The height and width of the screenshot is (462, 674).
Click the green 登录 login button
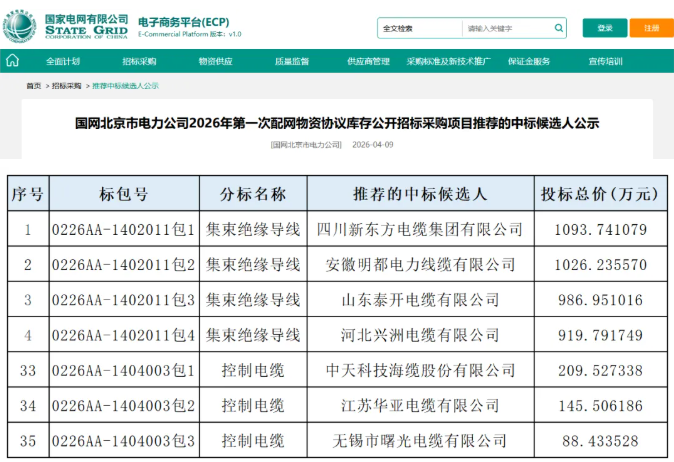pos(605,28)
